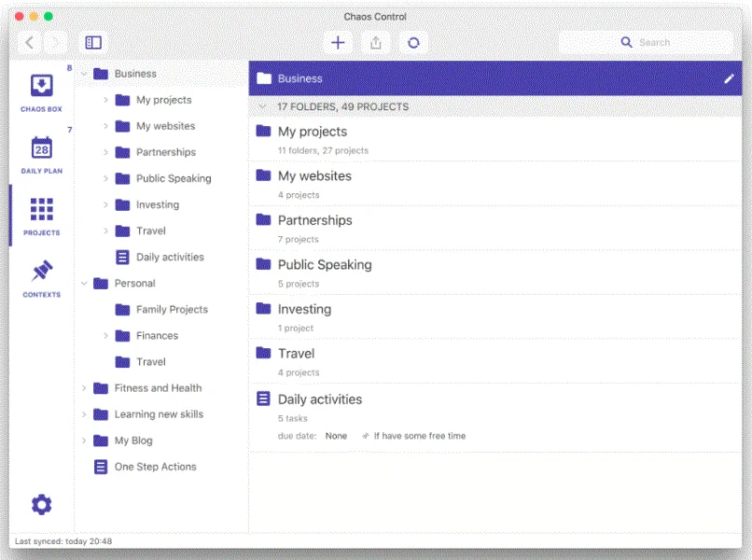Expand My projects in the tree
Screen dimensions: 752x560
[106, 100]
